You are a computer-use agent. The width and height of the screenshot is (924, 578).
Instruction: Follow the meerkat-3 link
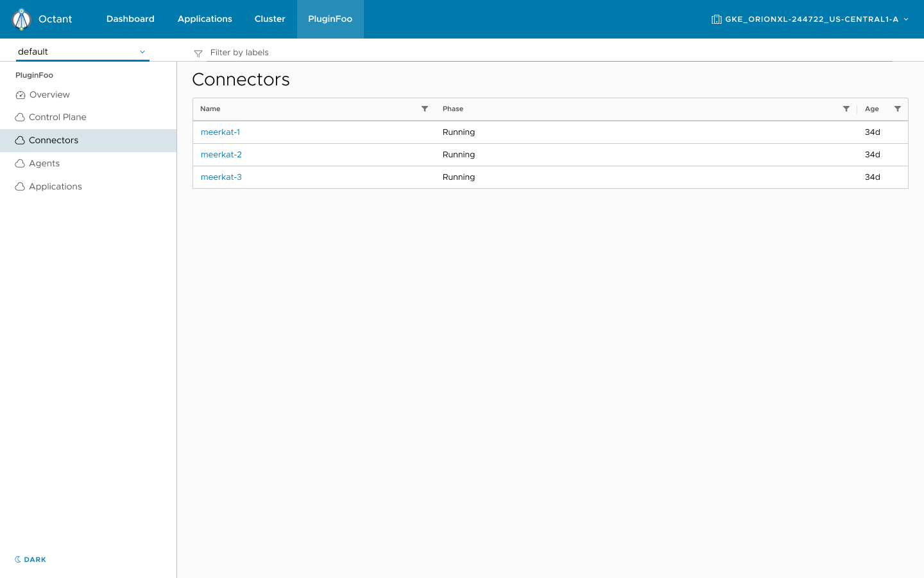click(x=221, y=177)
